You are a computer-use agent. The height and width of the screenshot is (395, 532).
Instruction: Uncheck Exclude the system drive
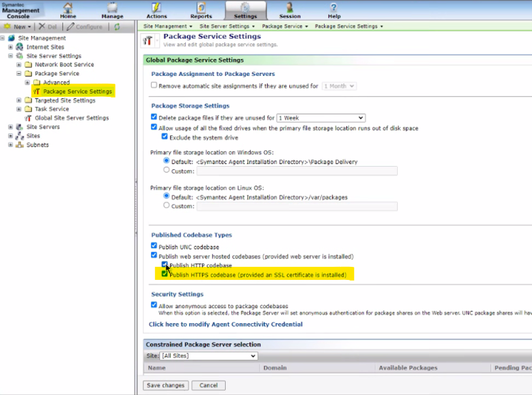point(165,137)
